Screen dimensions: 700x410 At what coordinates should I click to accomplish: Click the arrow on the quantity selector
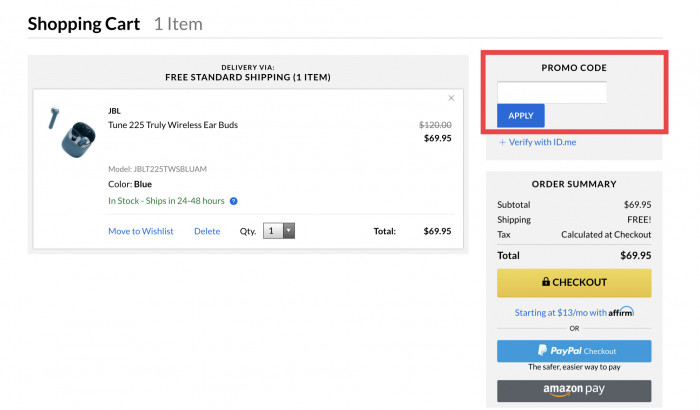click(289, 231)
